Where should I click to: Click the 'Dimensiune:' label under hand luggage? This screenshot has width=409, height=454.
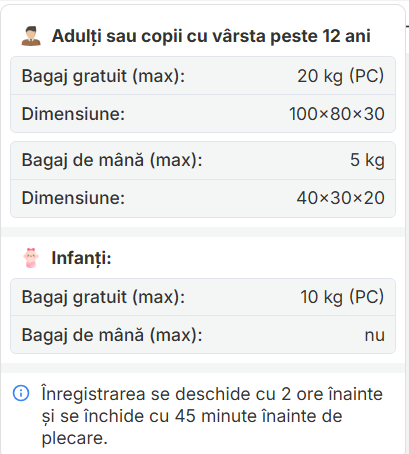tap(73, 198)
